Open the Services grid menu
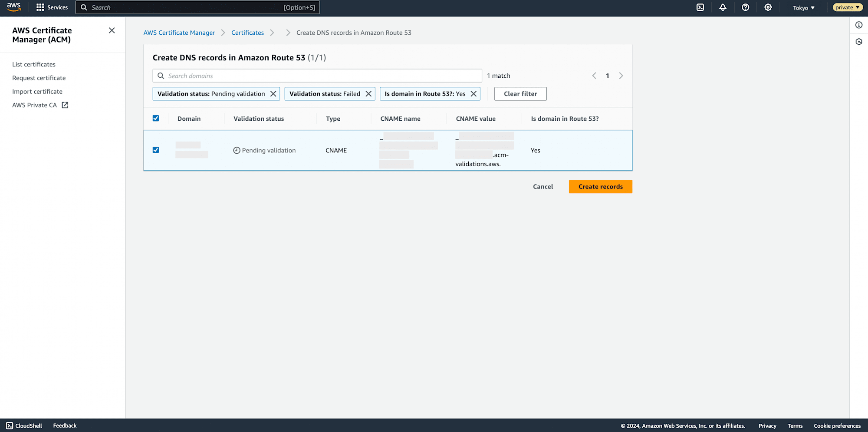The width and height of the screenshot is (868, 432). [52, 7]
